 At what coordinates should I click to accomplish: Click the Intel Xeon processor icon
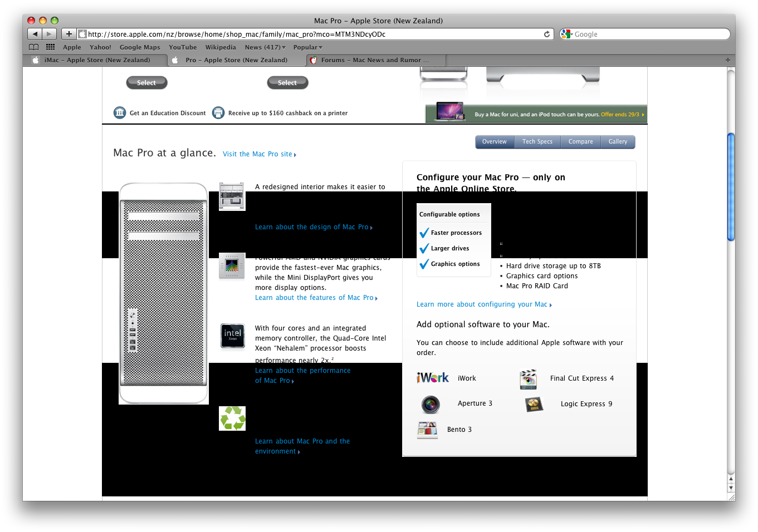pyautogui.click(x=232, y=336)
